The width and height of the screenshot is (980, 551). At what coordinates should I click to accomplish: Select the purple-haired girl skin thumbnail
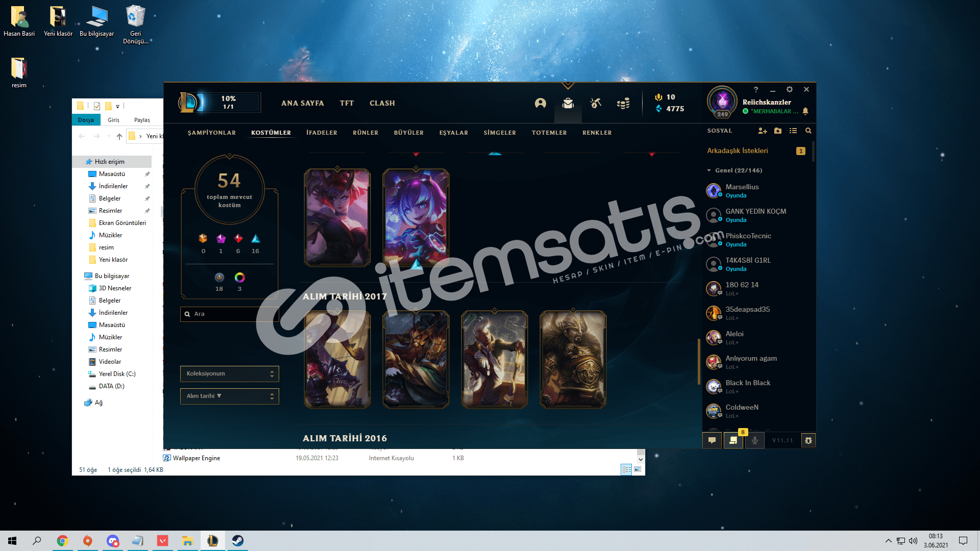click(416, 218)
